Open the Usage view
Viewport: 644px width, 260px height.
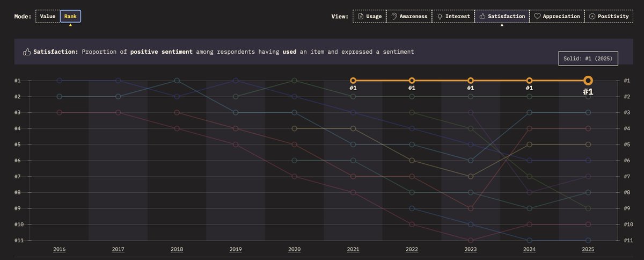369,16
